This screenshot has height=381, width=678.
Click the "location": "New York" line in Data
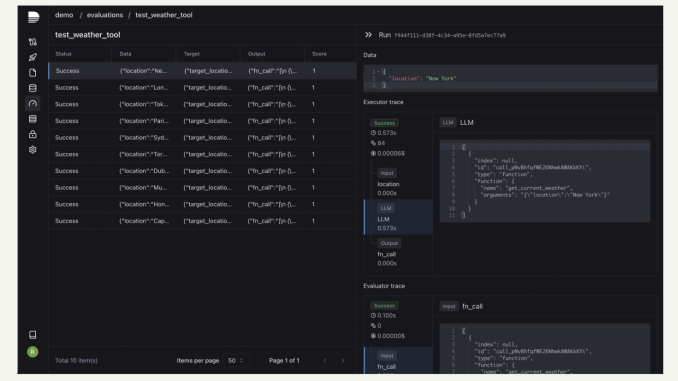pyautogui.click(x=422, y=78)
